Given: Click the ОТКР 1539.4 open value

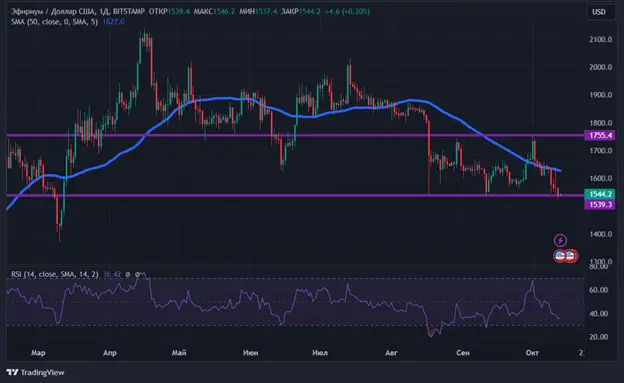Looking at the screenshot, I should 169,12.
